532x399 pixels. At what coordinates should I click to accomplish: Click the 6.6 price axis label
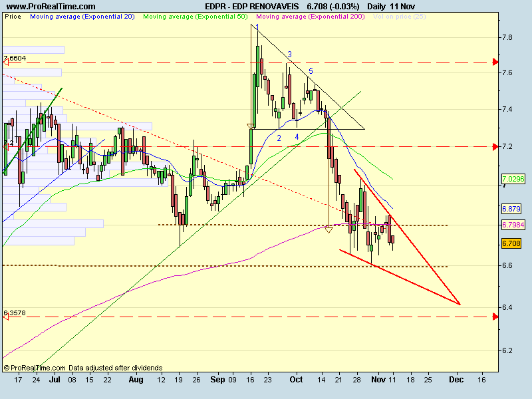[507, 265]
